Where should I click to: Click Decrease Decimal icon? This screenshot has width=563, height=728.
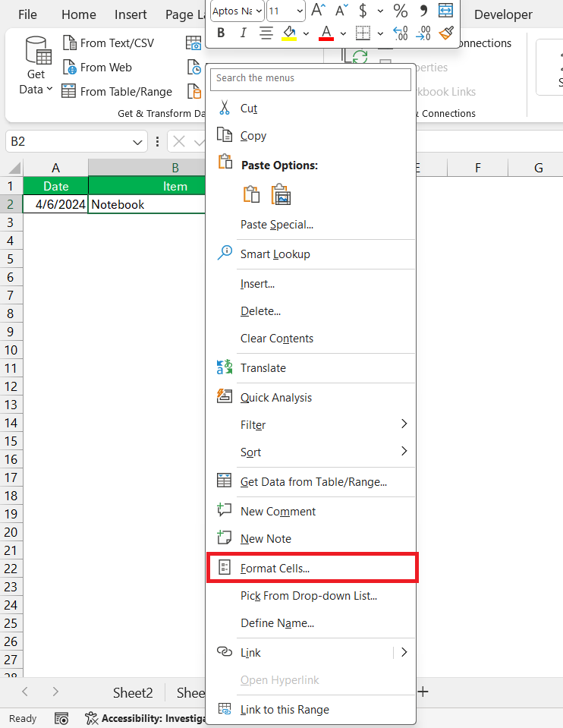[x=423, y=33]
